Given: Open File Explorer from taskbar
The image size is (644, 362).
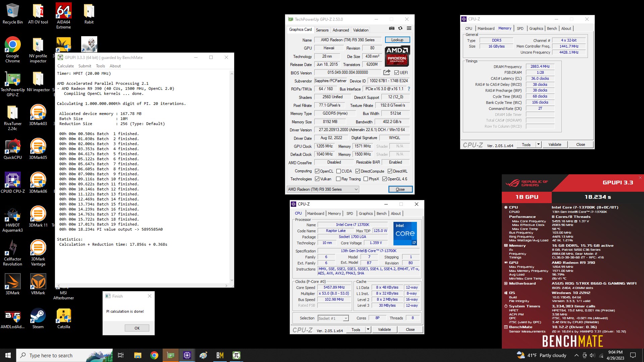Looking at the screenshot, I should pyautogui.click(x=138, y=355).
